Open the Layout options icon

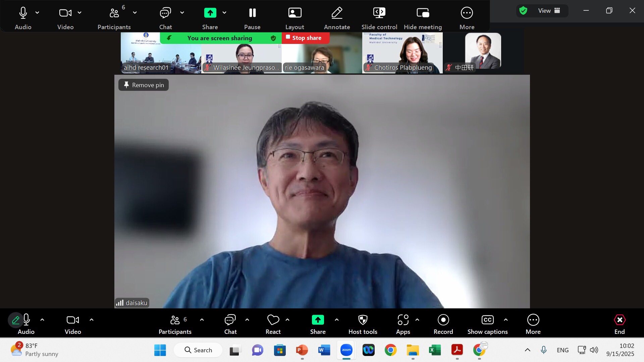(x=294, y=13)
